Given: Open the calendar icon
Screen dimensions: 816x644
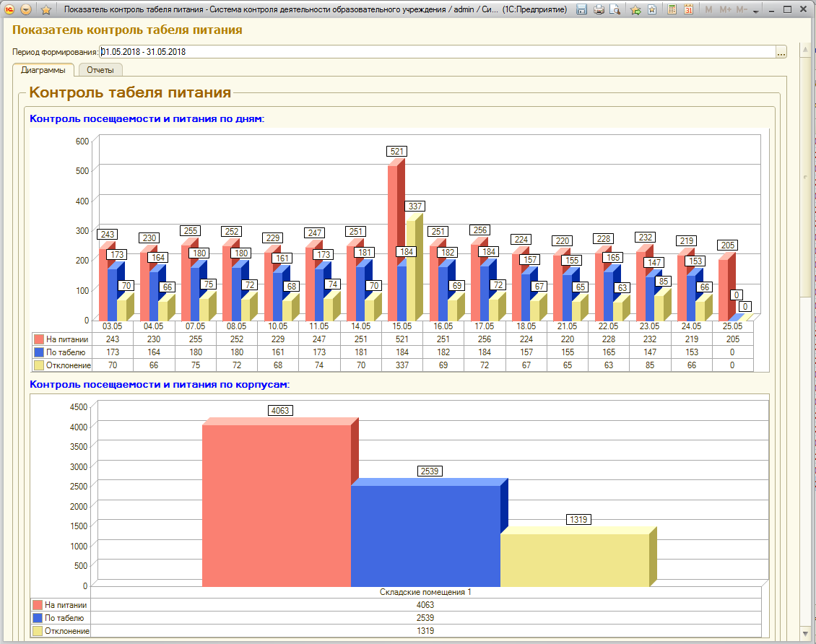Looking at the screenshot, I should click(x=688, y=9).
